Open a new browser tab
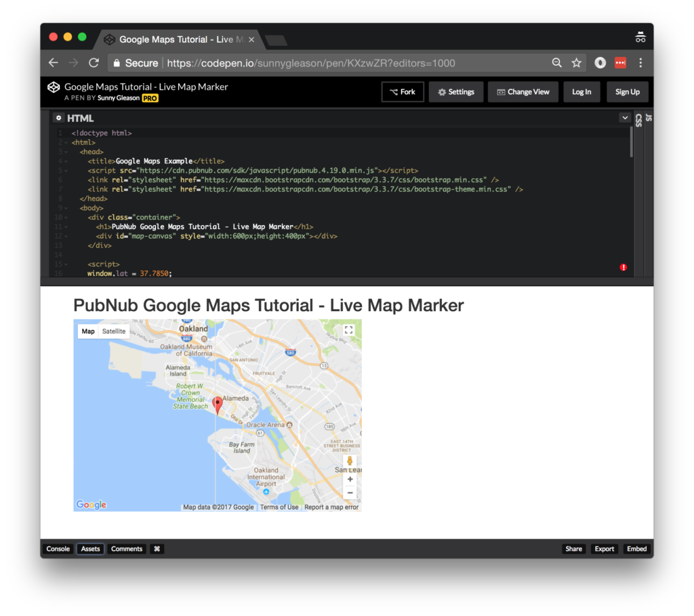 point(277,40)
